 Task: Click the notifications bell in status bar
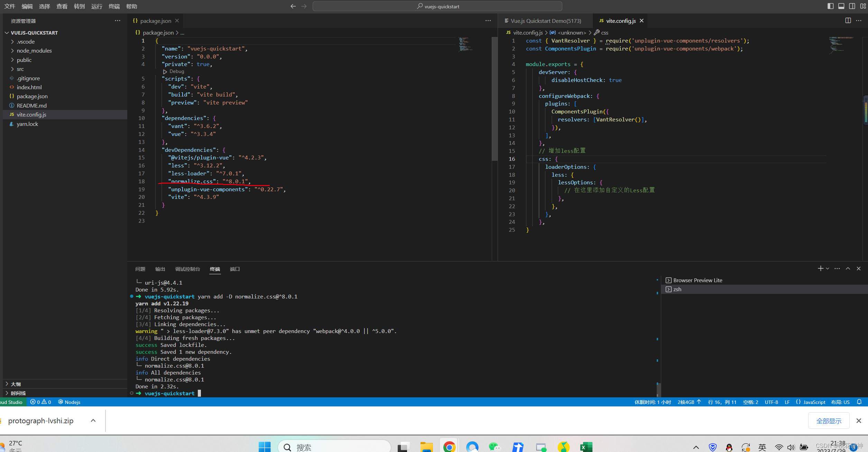click(859, 402)
